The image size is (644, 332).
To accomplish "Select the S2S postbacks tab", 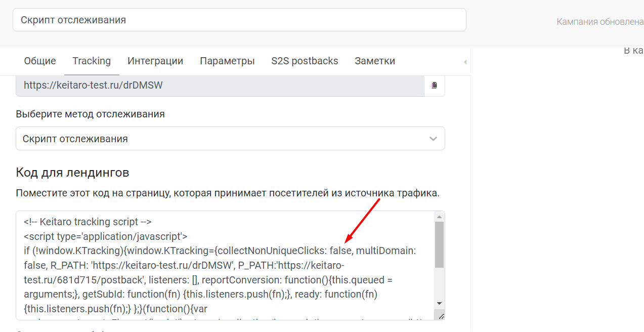I will click(x=305, y=61).
